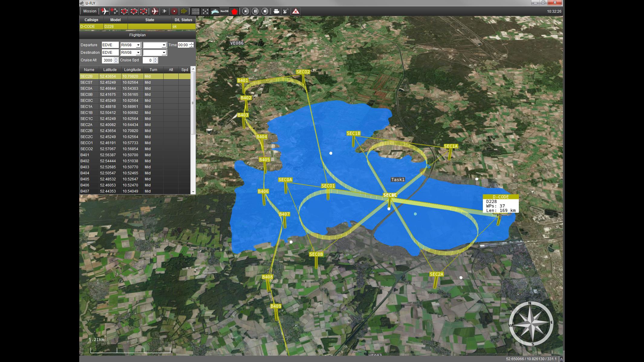This screenshot has width=644, height=362.
Task: Expand the empty departure procedure dropdown
Action: click(x=155, y=45)
